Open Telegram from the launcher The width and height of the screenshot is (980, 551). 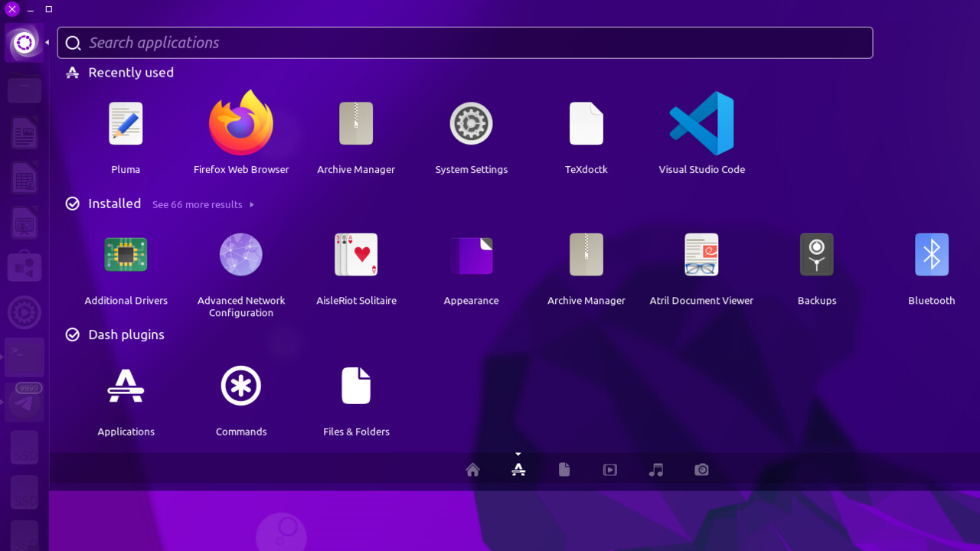(24, 402)
